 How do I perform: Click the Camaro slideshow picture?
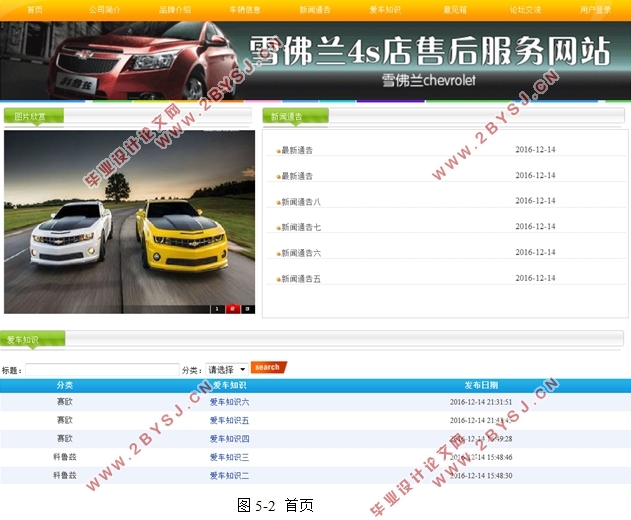[129, 221]
